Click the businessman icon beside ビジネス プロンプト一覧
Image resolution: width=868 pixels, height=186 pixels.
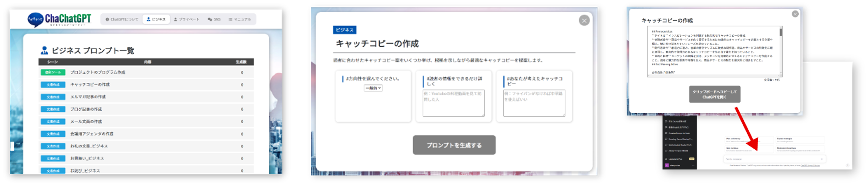[44, 50]
